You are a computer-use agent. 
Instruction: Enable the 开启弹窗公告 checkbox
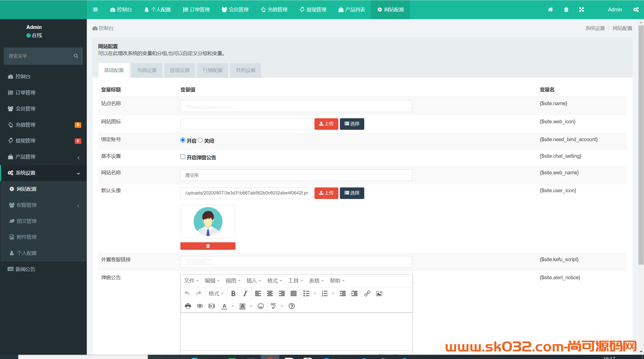pyautogui.click(x=183, y=157)
